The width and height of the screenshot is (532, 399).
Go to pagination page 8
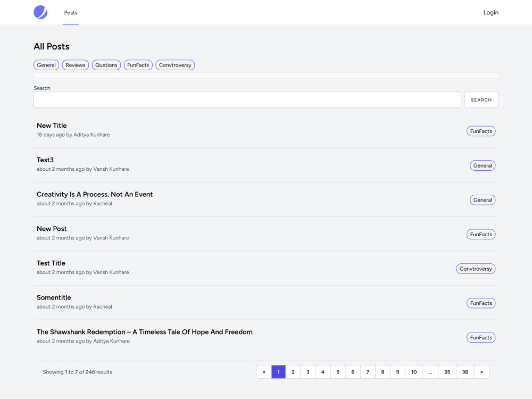pyautogui.click(x=383, y=372)
